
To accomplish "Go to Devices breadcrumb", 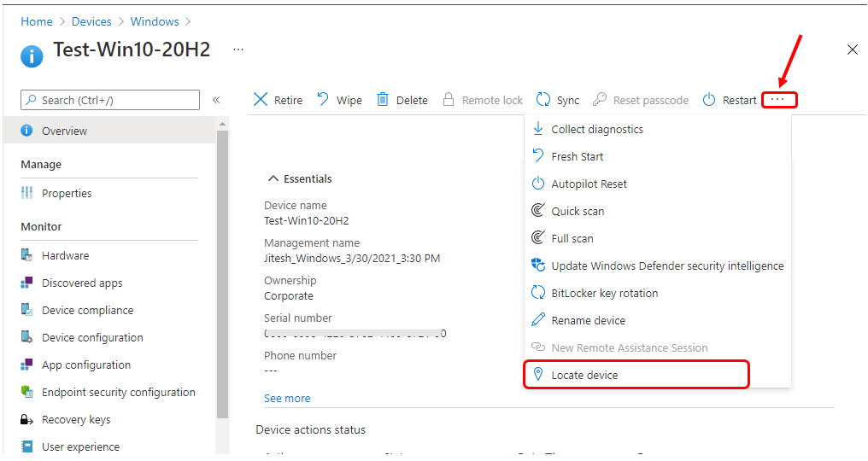I will [x=91, y=21].
